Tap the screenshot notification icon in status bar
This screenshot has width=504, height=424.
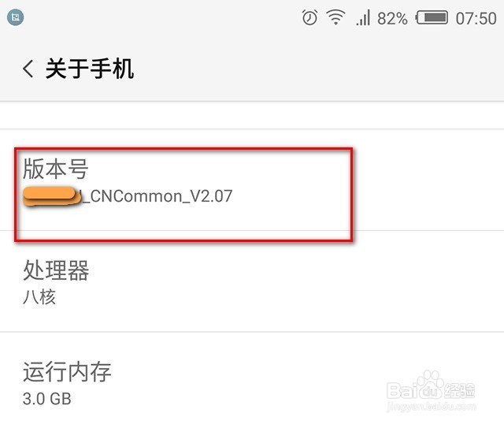click(x=15, y=17)
